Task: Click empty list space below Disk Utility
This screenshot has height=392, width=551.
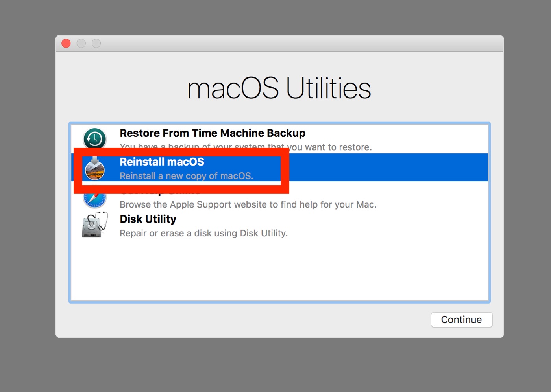Action: (279, 271)
